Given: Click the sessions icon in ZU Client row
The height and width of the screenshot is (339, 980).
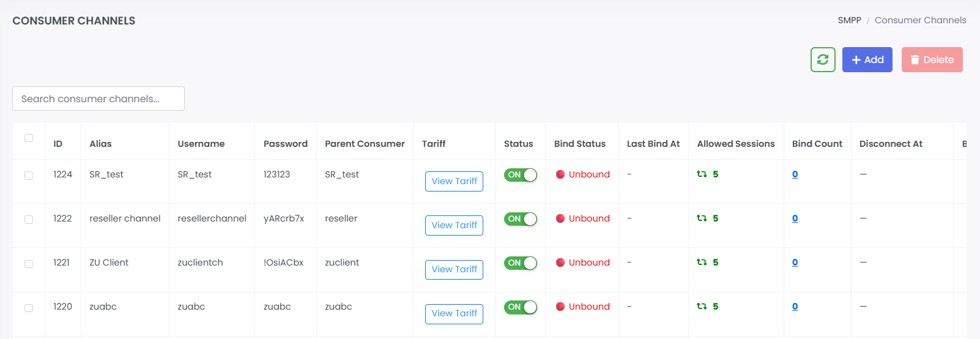Looking at the screenshot, I should [x=702, y=263].
